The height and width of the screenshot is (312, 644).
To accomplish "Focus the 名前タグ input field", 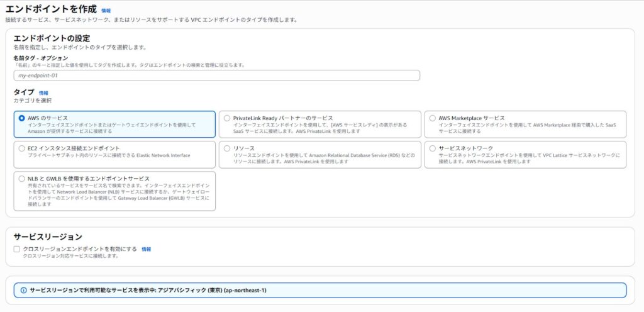I will click(216, 75).
